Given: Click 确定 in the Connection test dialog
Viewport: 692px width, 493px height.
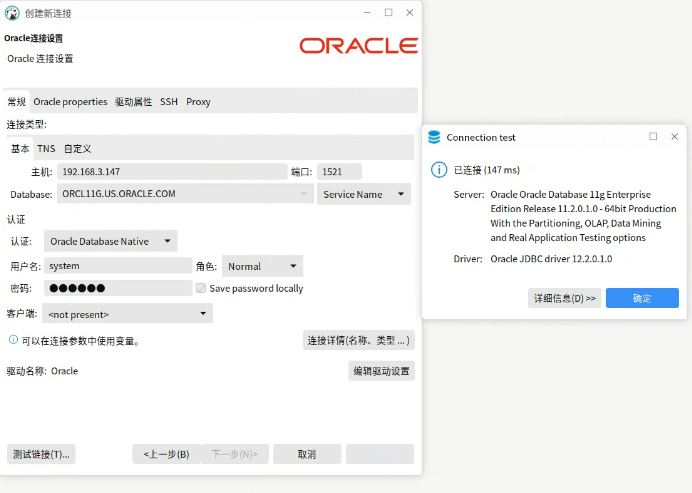Looking at the screenshot, I should pyautogui.click(x=642, y=298).
